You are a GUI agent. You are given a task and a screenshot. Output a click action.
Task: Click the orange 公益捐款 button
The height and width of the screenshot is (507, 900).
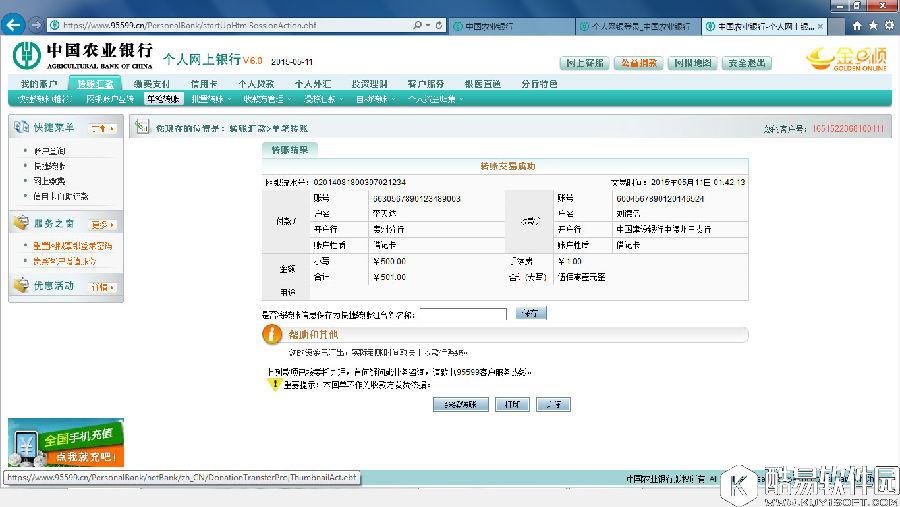point(638,63)
